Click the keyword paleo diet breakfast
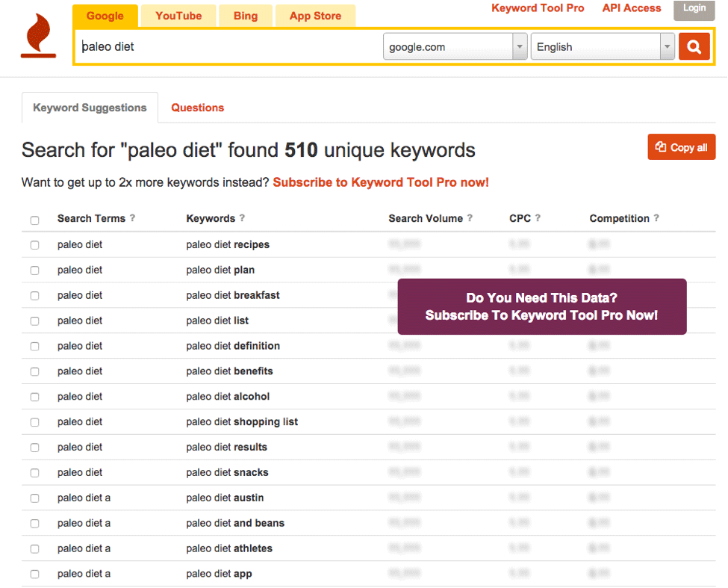The width and height of the screenshot is (728, 588). point(233,295)
